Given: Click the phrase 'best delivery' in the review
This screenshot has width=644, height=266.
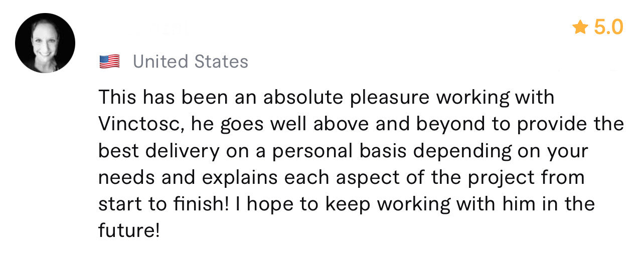Looking at the screenshot, I should 158,150.
